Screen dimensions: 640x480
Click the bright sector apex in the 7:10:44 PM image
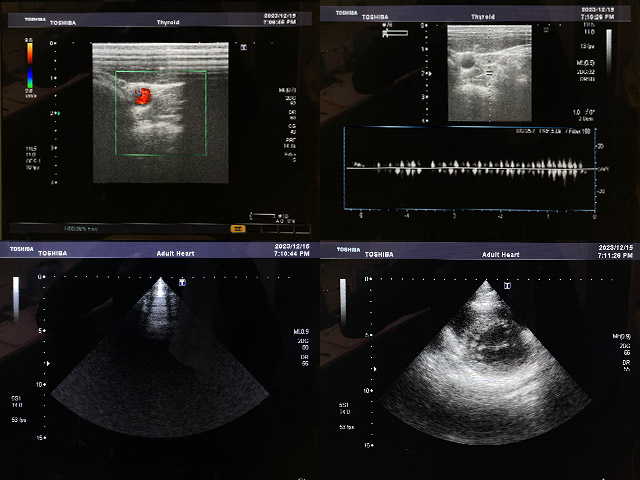[x=161, y=288]
